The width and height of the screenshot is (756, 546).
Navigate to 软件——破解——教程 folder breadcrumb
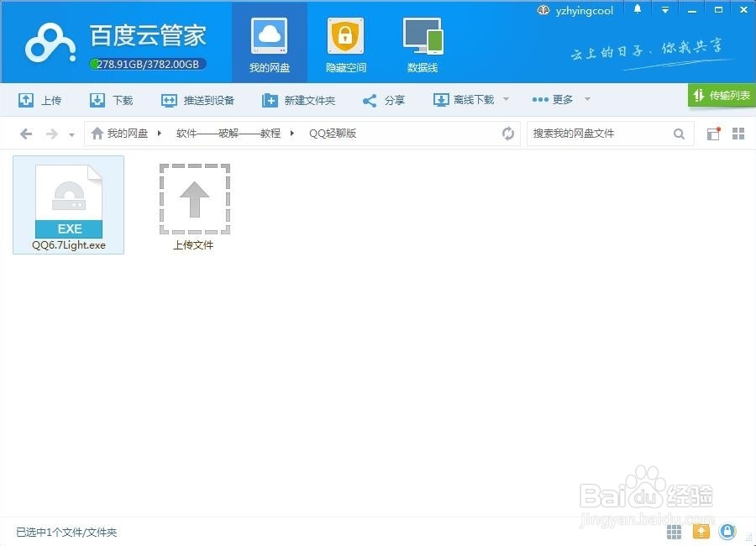(x=228, y=133)
